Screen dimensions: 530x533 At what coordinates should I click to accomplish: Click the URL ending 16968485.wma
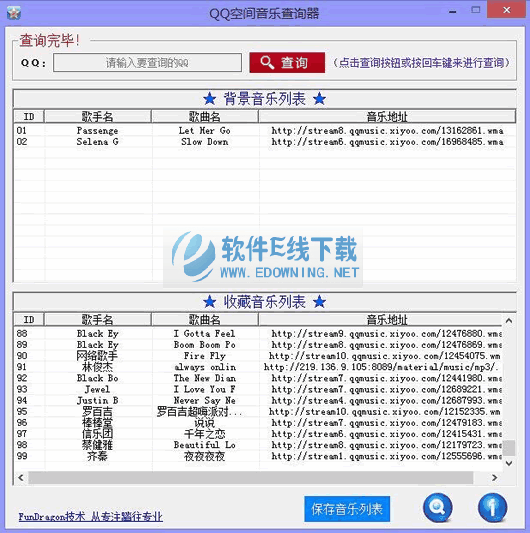[387, 142]
